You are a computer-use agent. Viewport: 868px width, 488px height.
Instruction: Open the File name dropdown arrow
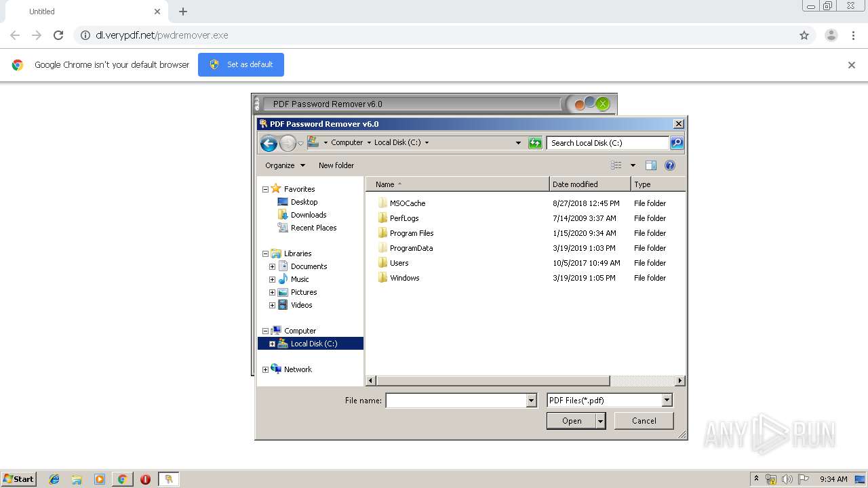click(x=532, y=401)
